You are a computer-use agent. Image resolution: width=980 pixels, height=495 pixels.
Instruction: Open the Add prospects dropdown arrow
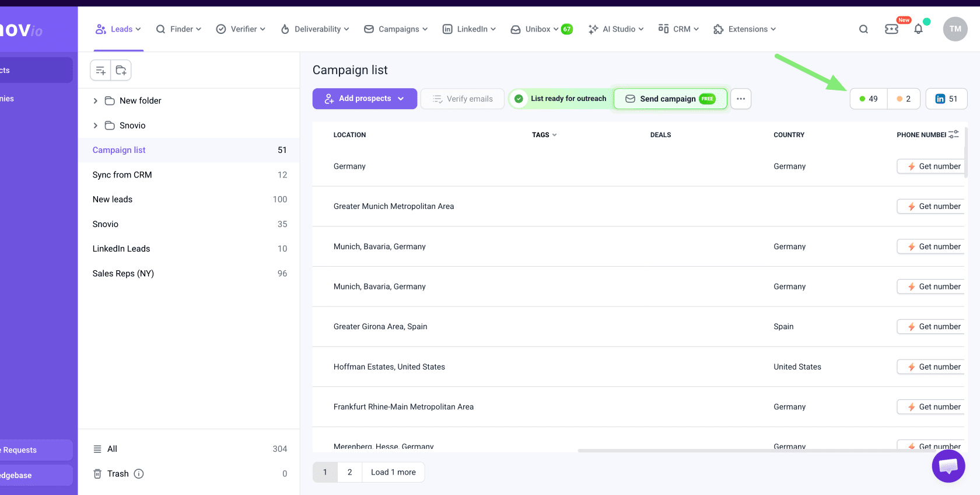pyautogui.click(x=401, y=99)
